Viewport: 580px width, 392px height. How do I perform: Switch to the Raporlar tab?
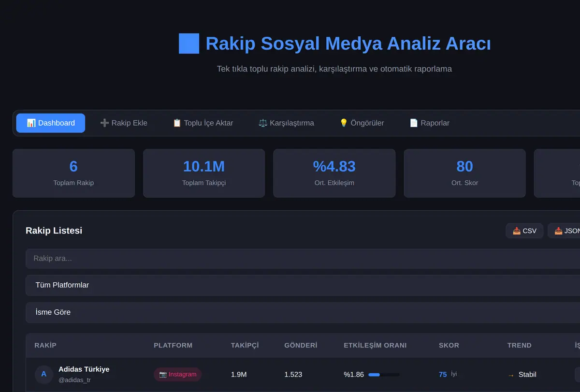[430, 123]
